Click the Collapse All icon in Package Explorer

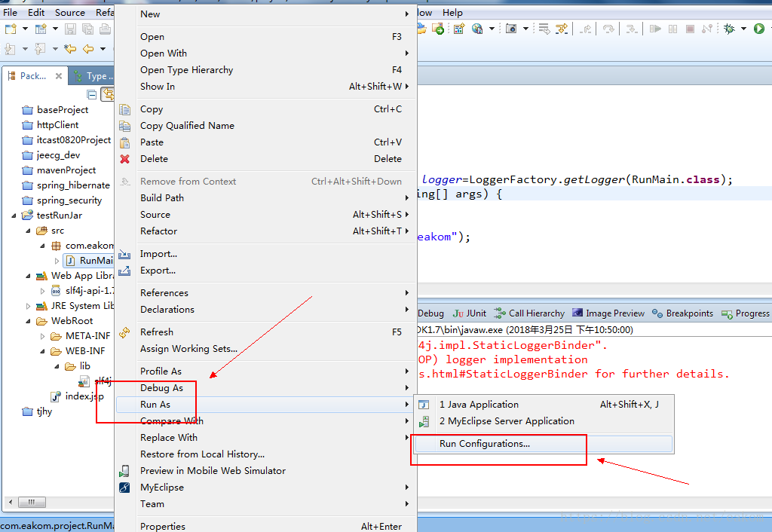pyautogui.click(x=91, y=94)
